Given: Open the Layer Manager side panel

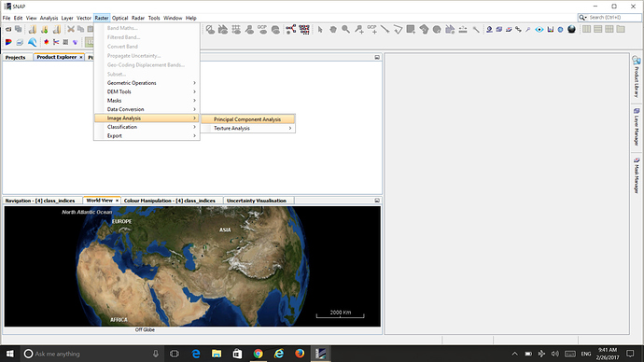Looking at the screenshot, I should point(637,127).
